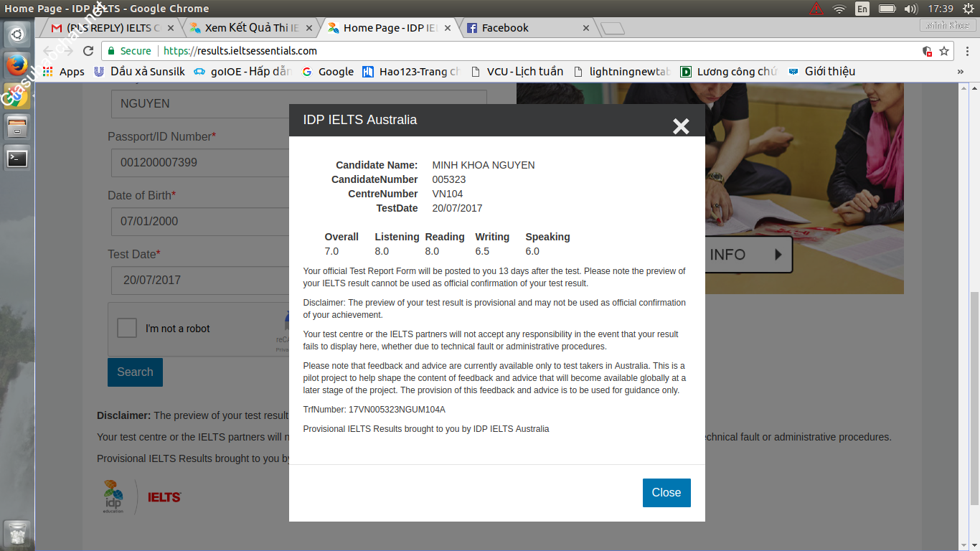Open the Ubuntu Dash search icon
The image size is (980, 551).
pos(17,34)
